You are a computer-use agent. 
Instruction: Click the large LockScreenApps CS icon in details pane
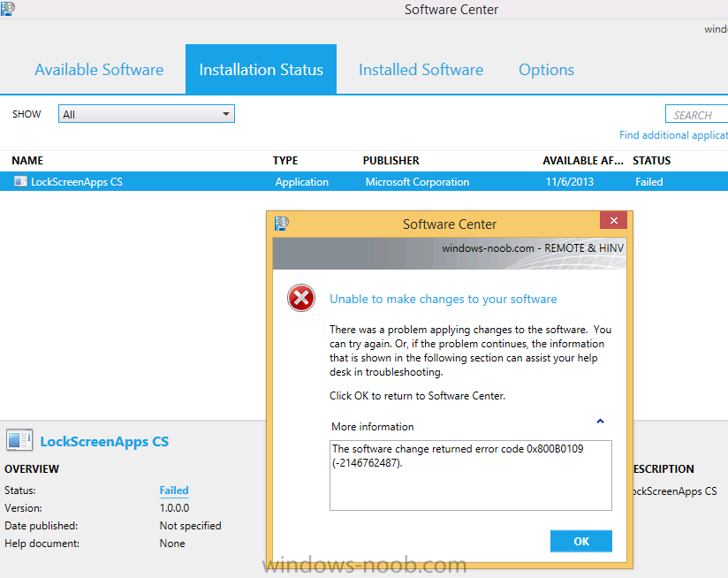[x=19, y=440]
